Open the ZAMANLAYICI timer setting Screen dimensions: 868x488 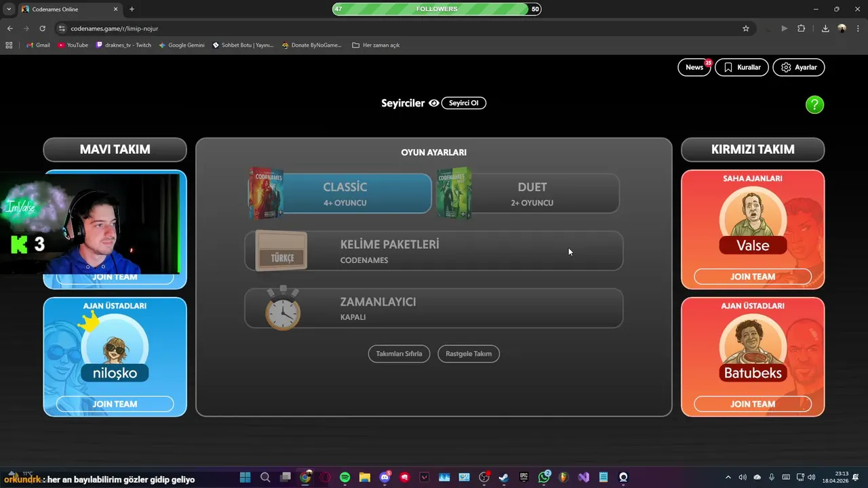tap(434, 308)
